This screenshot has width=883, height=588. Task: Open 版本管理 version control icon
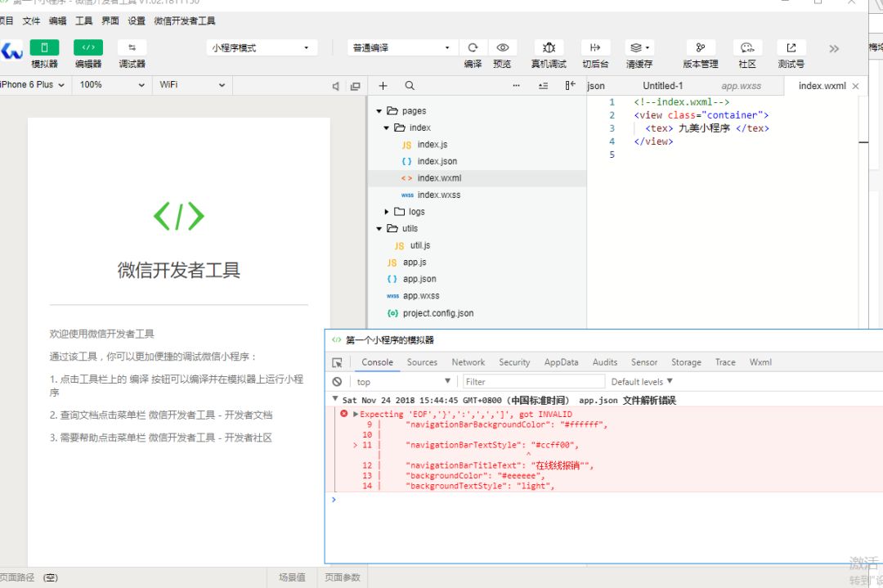pos(701,48)
